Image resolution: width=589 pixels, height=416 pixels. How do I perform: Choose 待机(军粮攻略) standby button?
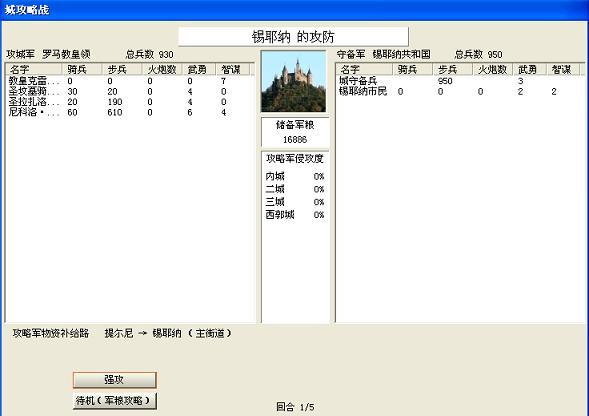(x=115, y=401)
